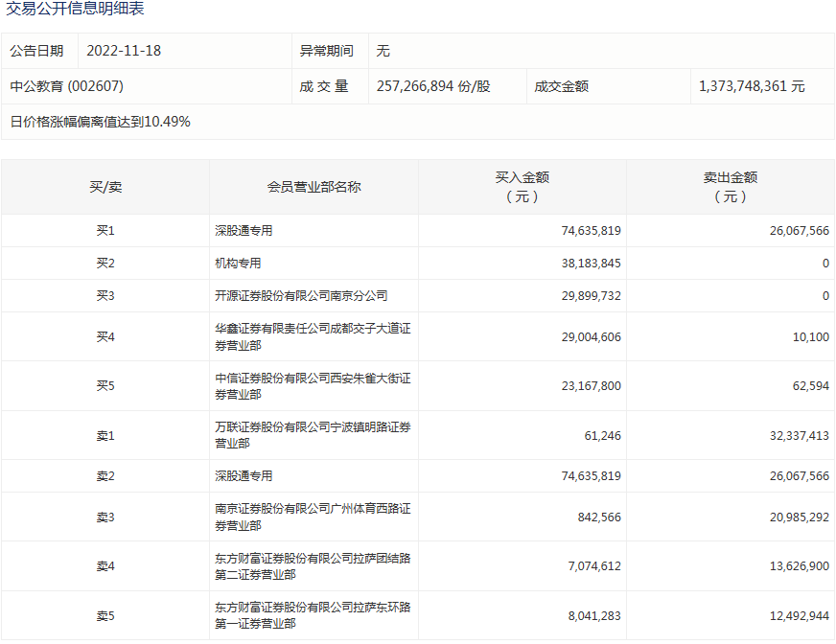Viewport: 836px width, 644px height.
Task: Select the sell amount 12,492,944
Action: click(800, 616)
